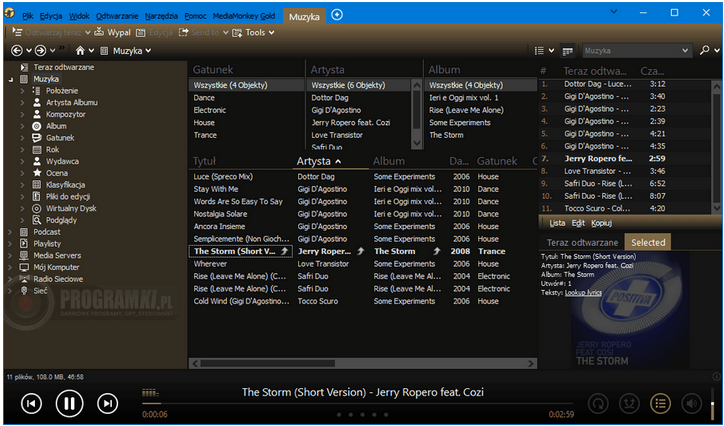
Task: Click the Playlisty node icon
Action: coord(24,244)
